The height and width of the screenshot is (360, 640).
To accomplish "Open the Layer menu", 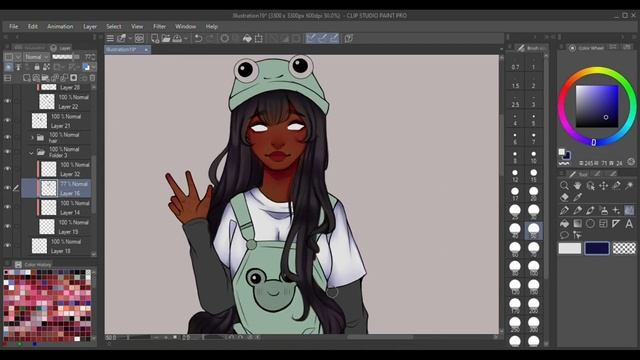I will pyautogui.click(x=90, y=27).
